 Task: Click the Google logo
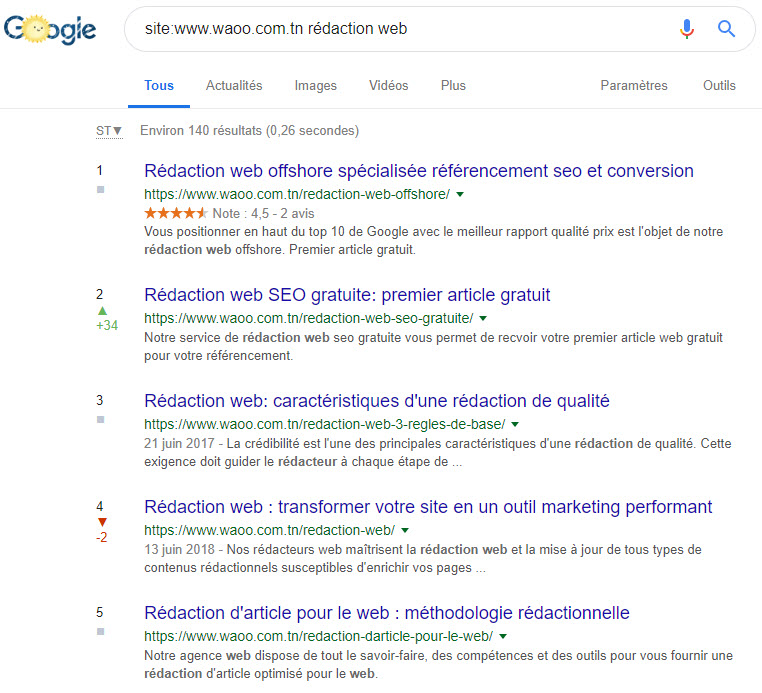tap(50, 29)
